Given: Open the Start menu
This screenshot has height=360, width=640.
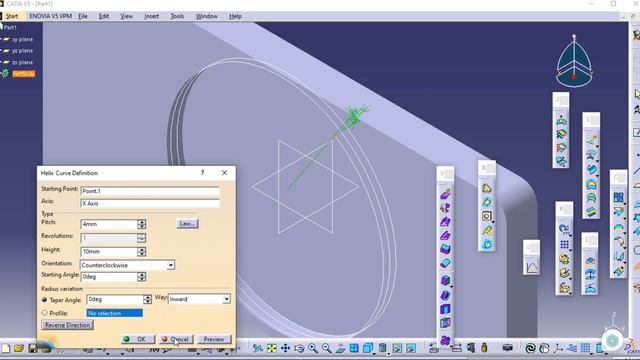Looking at the screenshot, I should pos(12,16).
